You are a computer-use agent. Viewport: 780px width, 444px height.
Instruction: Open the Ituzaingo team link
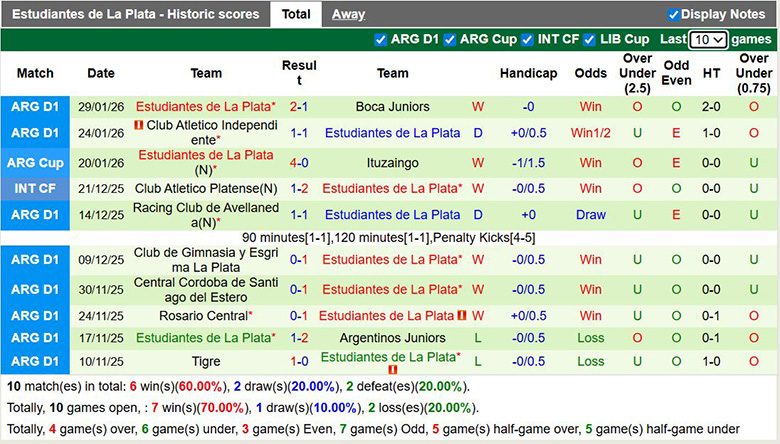click(x=392, y=163)
